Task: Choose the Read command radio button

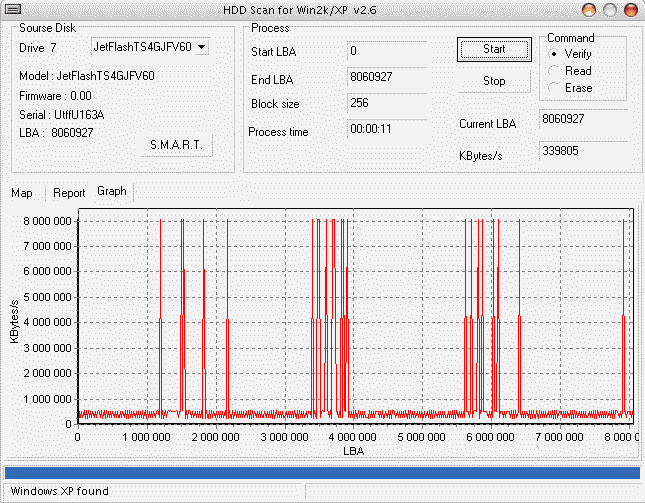Action: point(554,71)
